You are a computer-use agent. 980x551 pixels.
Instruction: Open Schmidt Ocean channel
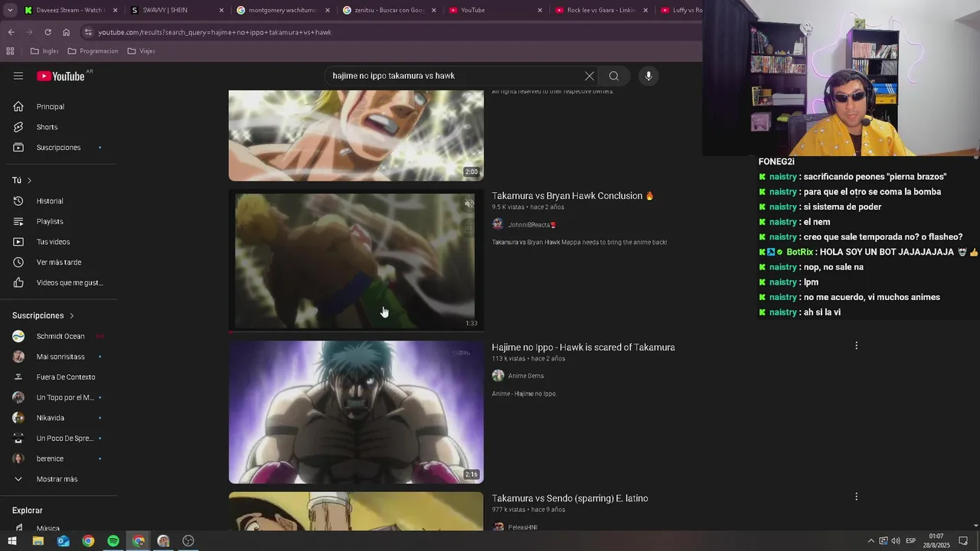point(61,336)
